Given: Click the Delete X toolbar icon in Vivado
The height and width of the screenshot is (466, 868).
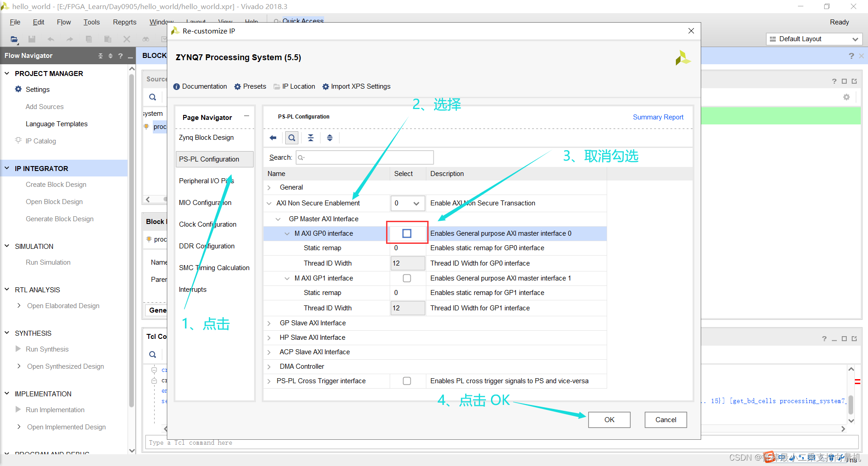Looking at the screenshot, I should click(x=127, y=39).
